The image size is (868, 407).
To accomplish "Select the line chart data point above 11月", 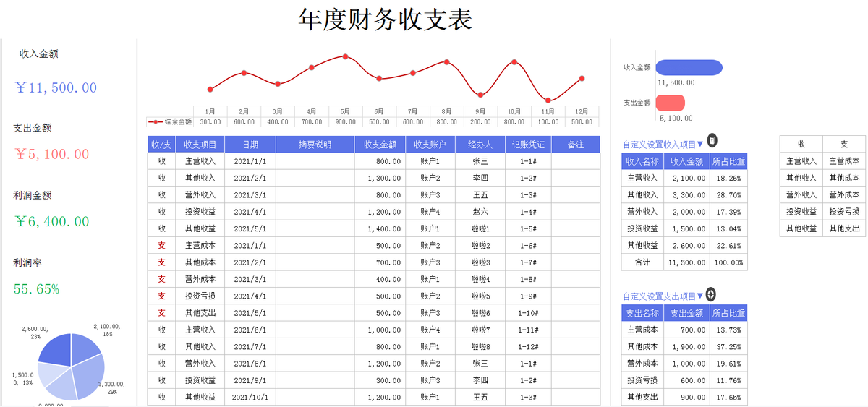I will click(x=548, y=100).
